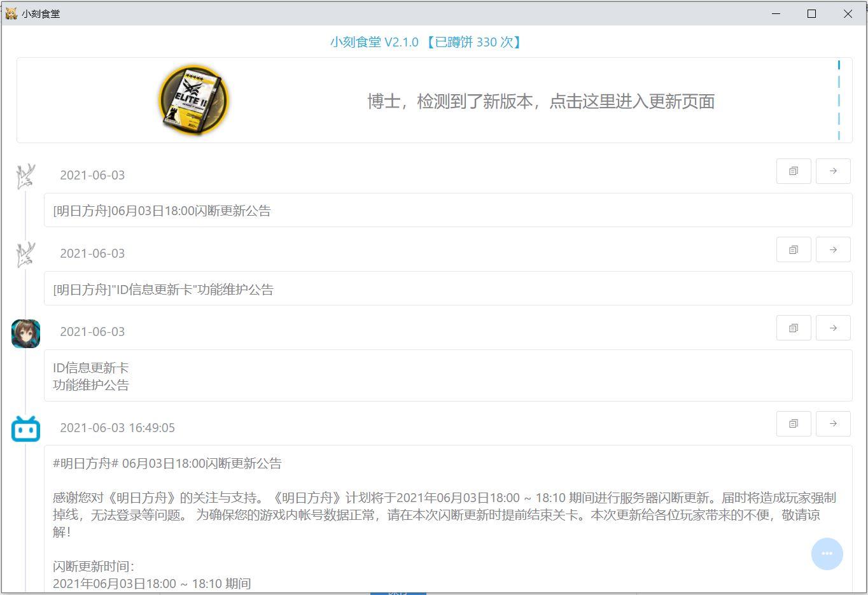The image size is (868, 595).
Task: Copy the Amiya avatar post content
Action: point(794,328)
